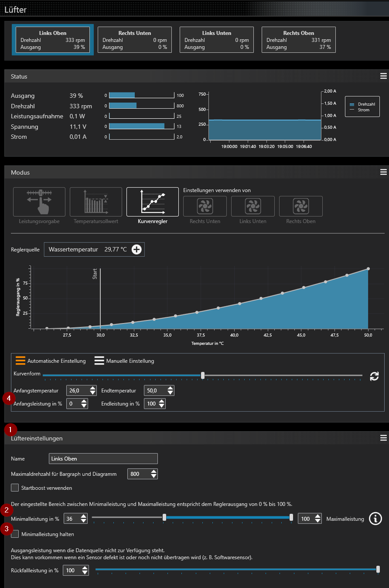This screenshot has height=588, width=389.
Task: Increase Minimalleistung in % with up arrow
Action: click(83, 516)
